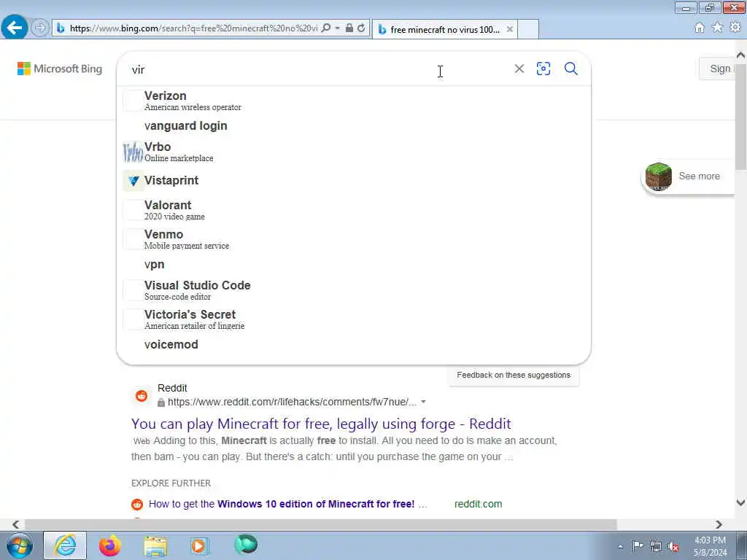Click the Vrbo logo thumbnail
The height and width of the screenshot is (560, 747).
133,152
